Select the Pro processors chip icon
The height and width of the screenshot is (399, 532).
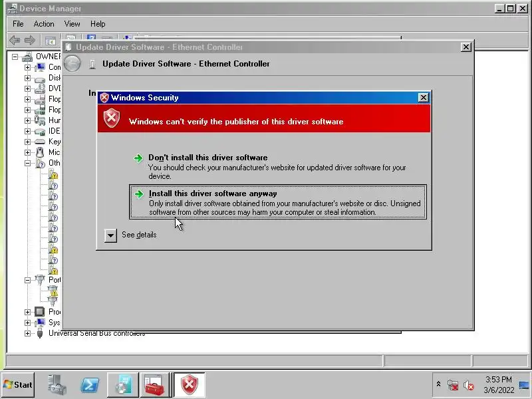[x=40, y=312]
